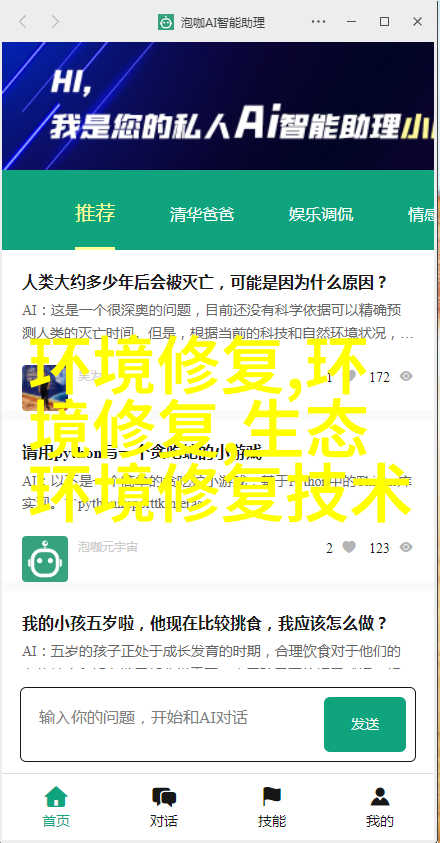Switch to the 清华爸爸 tab
Image resolution: width=440 pixels, height=843 pixels.
click(202, 214)
